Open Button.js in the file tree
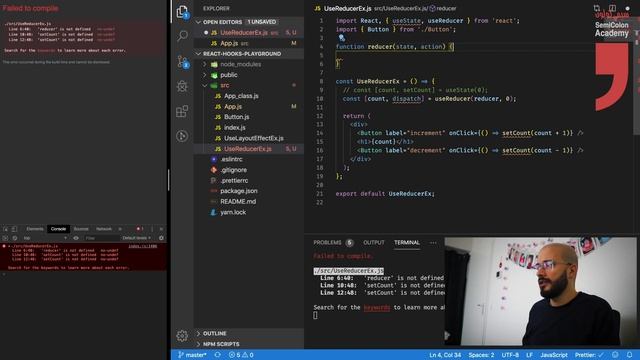This screenshot has height=360, width=640. [249, 117]
